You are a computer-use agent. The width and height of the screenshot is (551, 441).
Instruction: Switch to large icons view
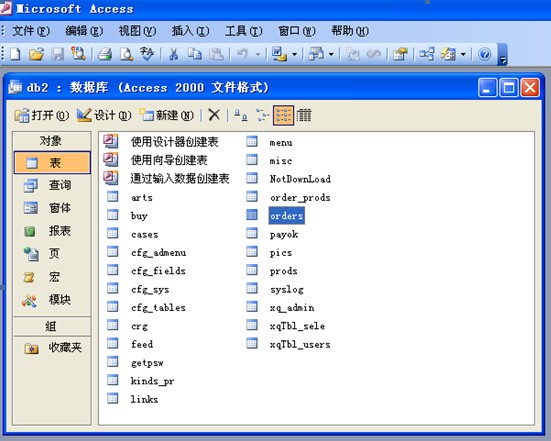241,115
